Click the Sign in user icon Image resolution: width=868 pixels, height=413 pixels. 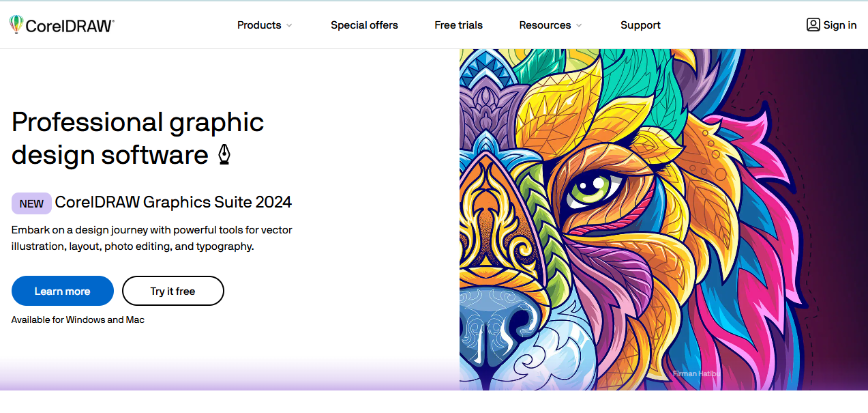[813, 25]
